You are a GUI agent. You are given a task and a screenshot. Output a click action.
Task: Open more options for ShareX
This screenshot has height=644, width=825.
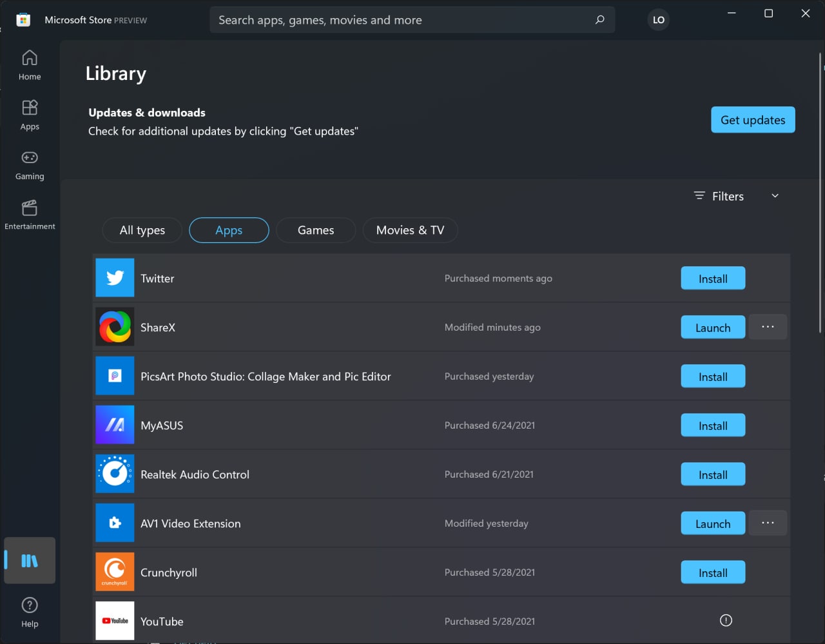pos(768,327)
